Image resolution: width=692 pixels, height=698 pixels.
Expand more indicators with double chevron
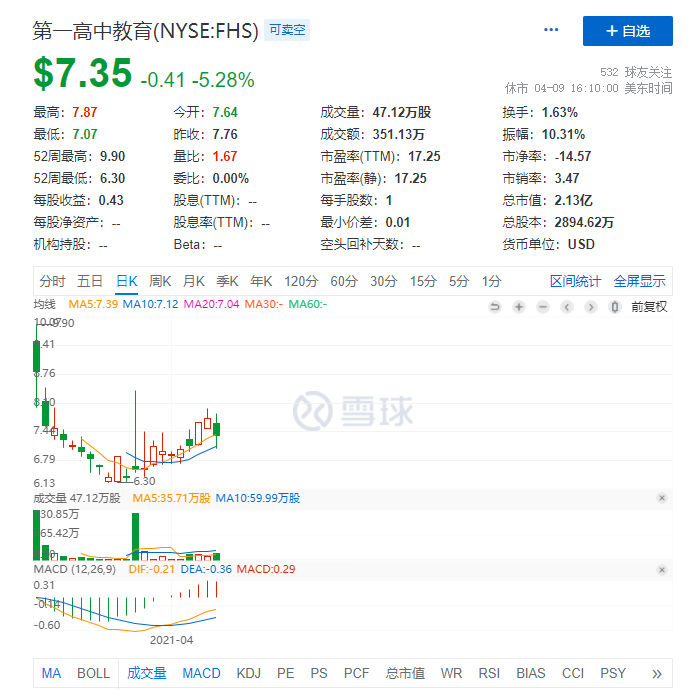point(657,674)
